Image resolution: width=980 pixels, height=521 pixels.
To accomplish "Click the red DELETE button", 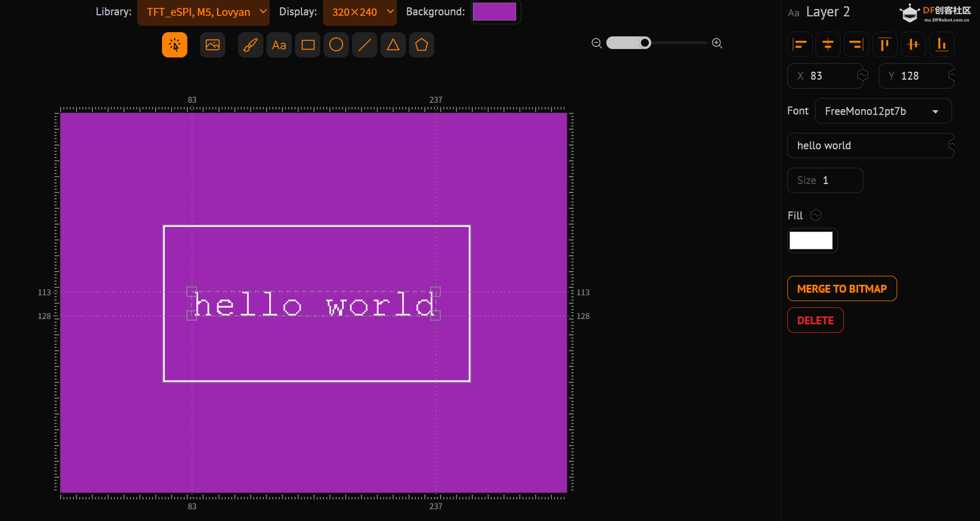I will tap(815, 320).
